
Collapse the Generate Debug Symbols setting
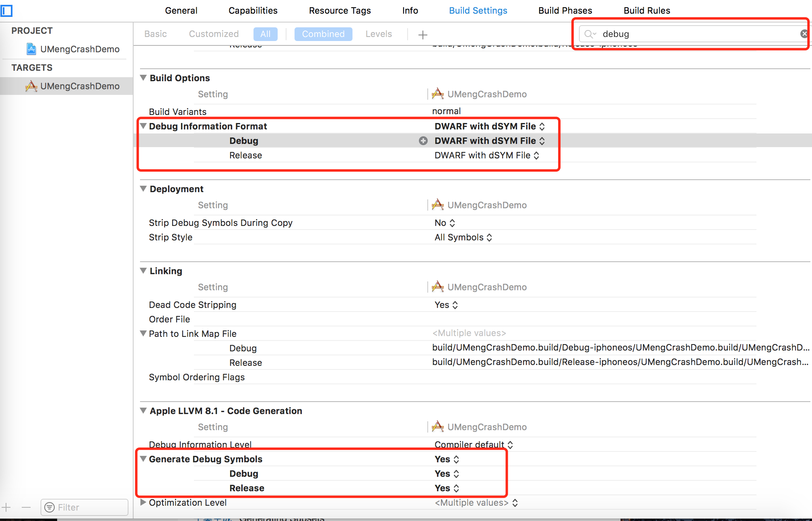pos(143,459)
